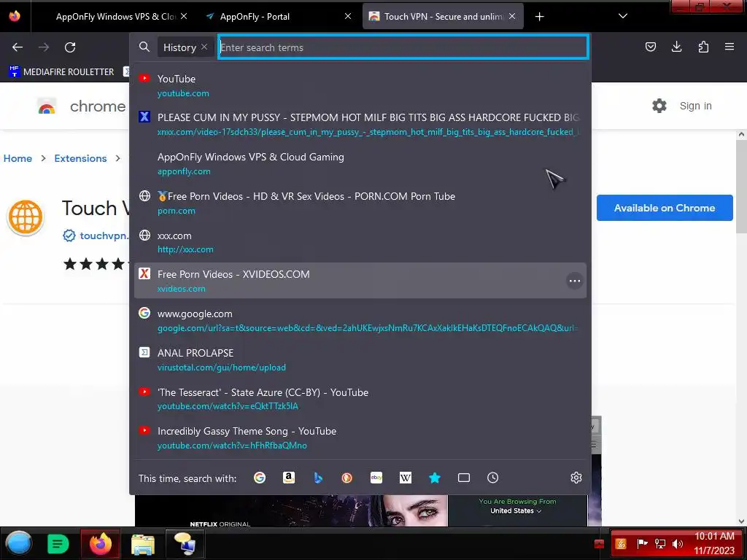Open File Explorer from the taskbar

click(x=142, y=544)
